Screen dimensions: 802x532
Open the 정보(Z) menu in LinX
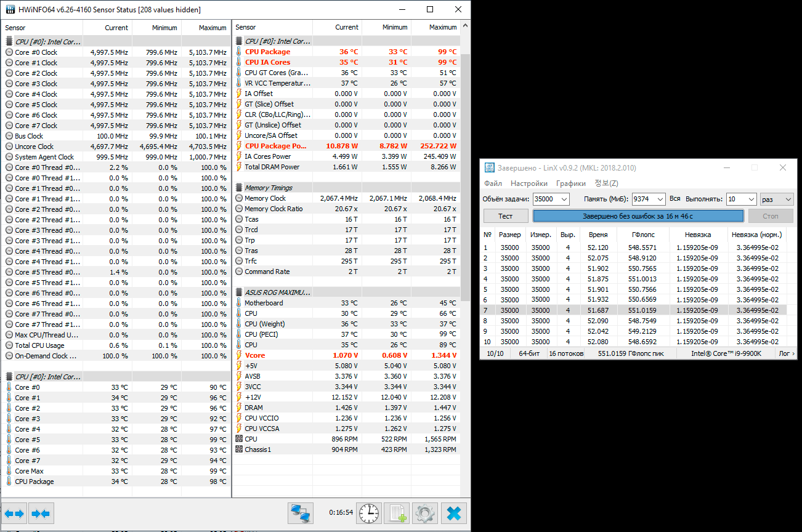(x=606, y=183)
